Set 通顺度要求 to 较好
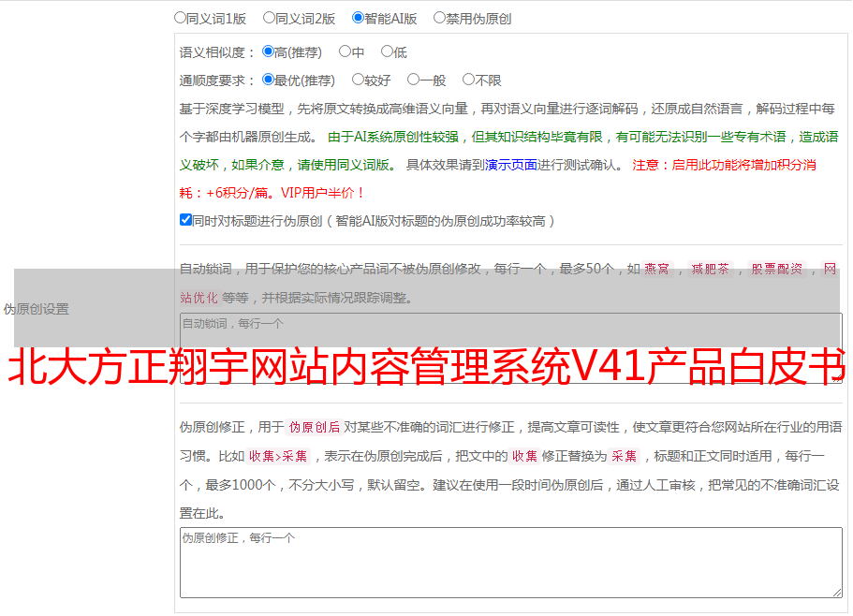853x616 pixels. (358, 80)
